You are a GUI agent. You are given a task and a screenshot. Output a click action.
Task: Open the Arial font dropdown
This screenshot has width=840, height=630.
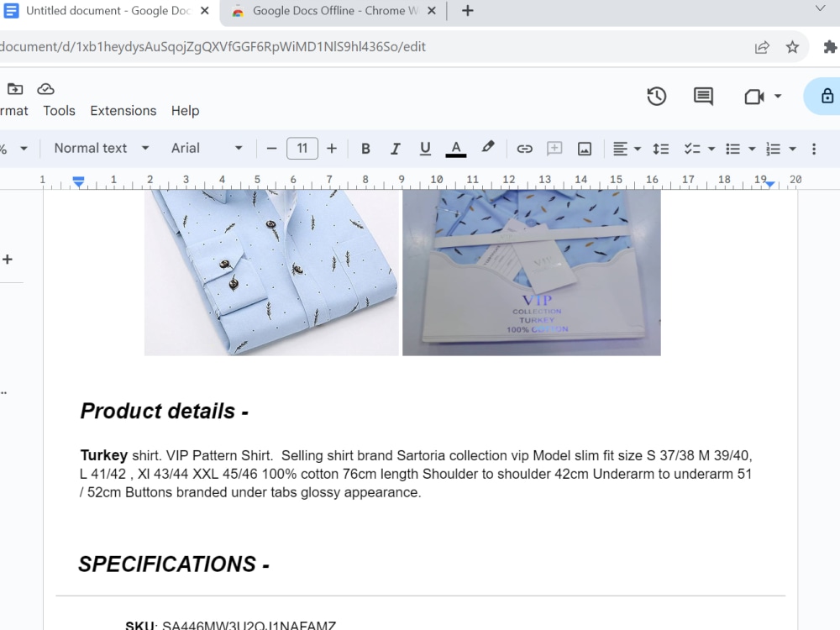[207, 149]
